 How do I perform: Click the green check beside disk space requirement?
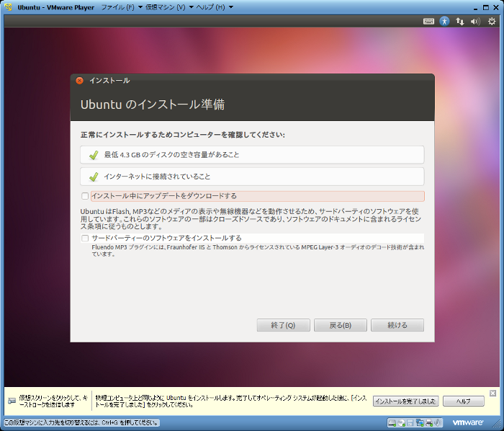coord(94,155)
